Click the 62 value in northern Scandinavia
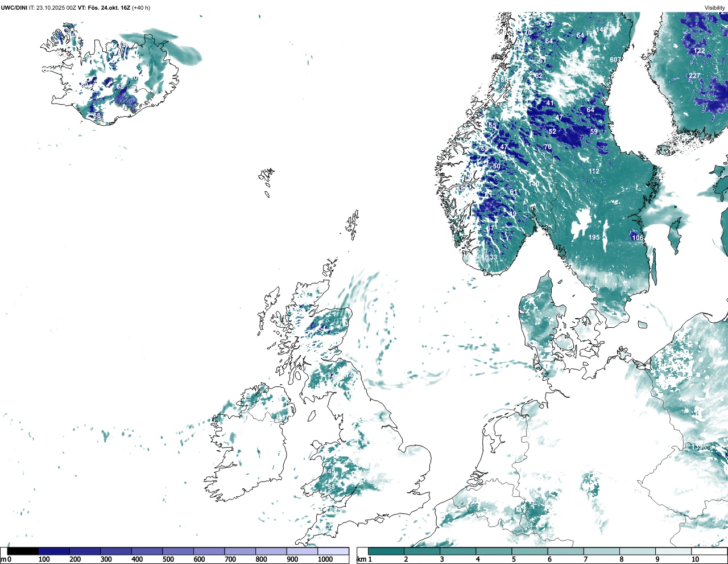The height and width of the screenshot is (564, 728). (539, 76)
